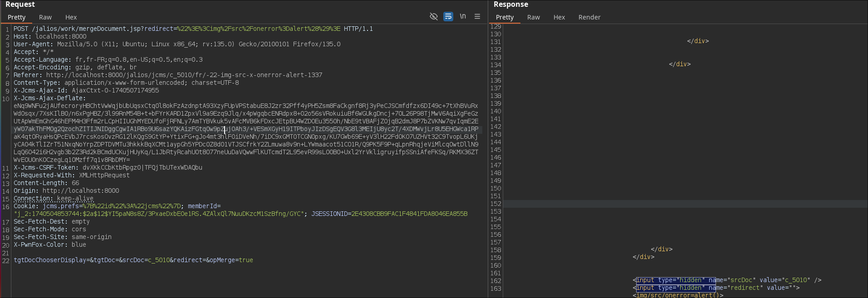The height and width of the screenshot is (298, 868).
Task: Toggle the word wrap icon in Request toolbar
Action: [448, 16]
